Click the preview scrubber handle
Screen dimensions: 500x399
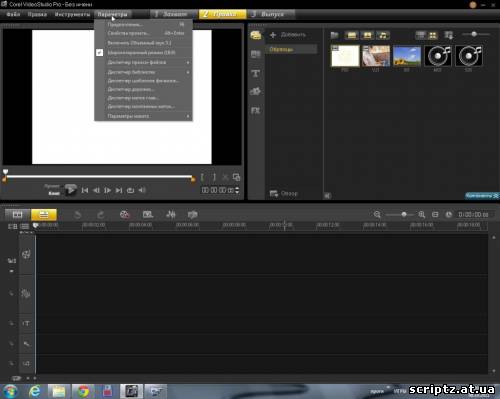(5, 172)
